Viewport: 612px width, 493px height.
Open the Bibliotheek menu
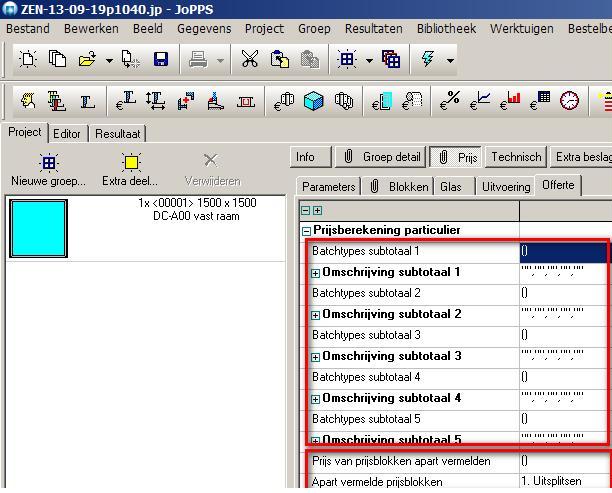(x=446, y=28)
